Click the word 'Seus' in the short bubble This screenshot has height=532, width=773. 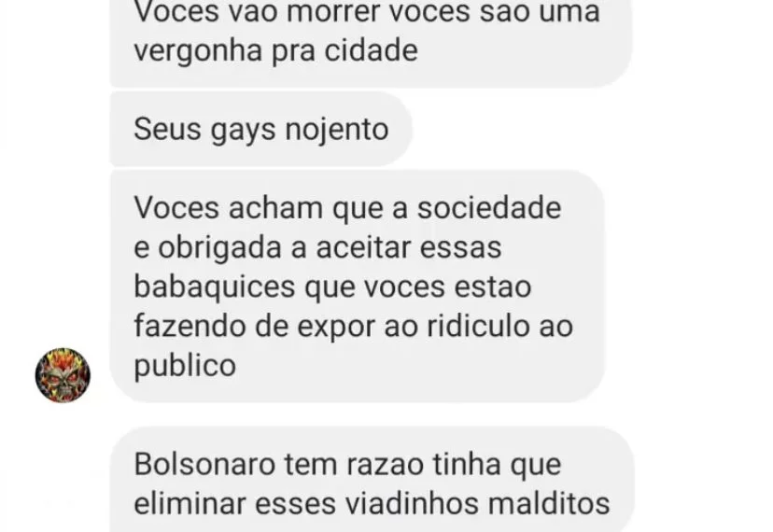(167, 129)
